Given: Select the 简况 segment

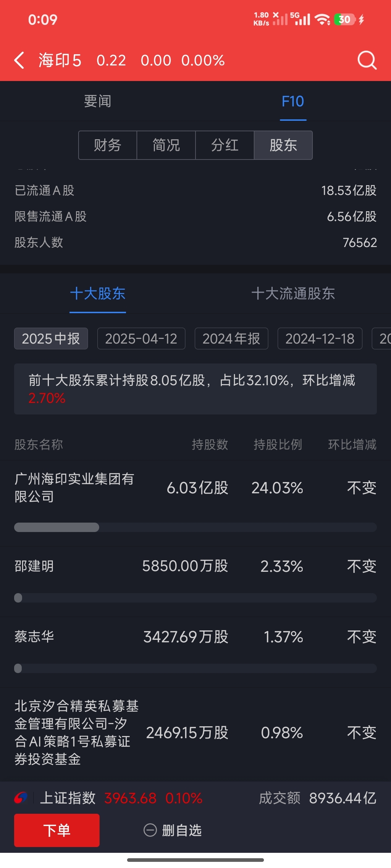Looking at the screenshot, I should (166, 145).
